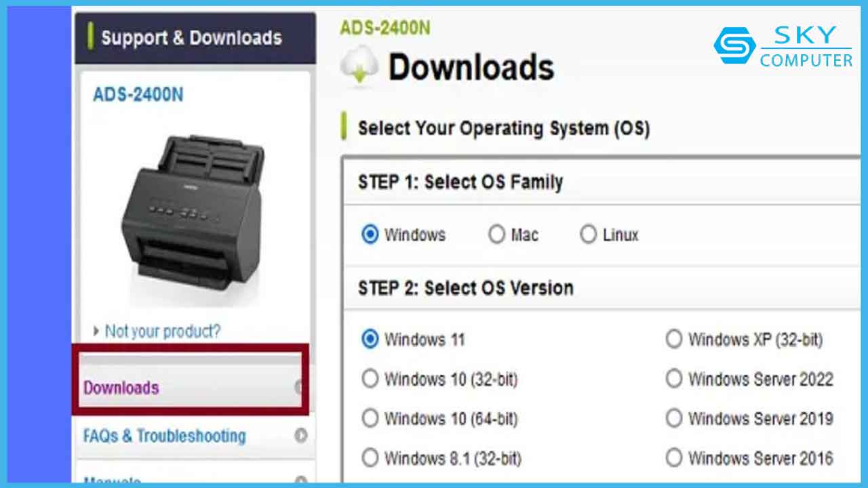The image size is (868, 488).
Task: Choose the Windows XP (32-bit) option
Action: pyautogui.click(x=673, y=339)
